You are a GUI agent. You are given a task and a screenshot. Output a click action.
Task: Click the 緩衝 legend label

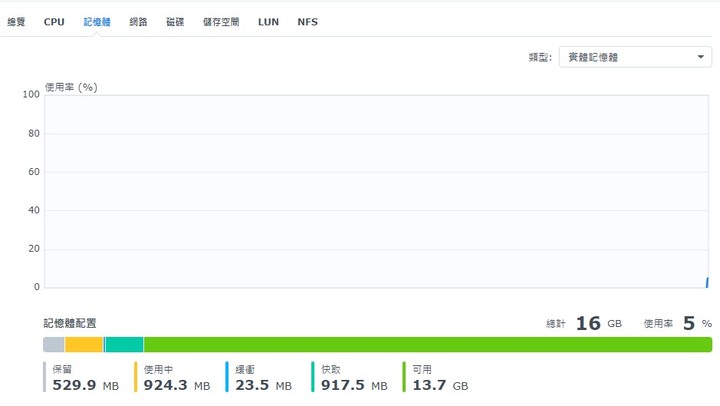245,369
